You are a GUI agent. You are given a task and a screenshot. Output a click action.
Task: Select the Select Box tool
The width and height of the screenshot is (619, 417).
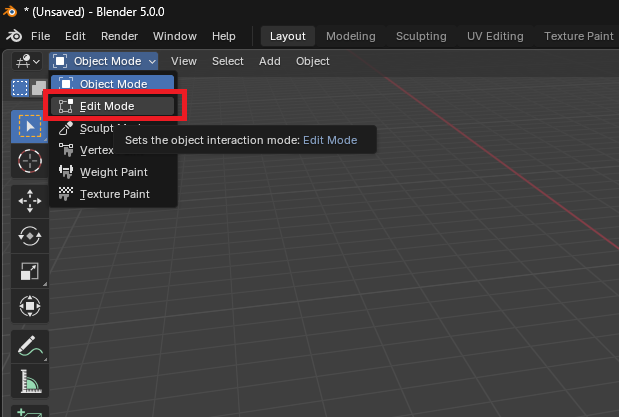pyautogui.click(x=29, y=127)
